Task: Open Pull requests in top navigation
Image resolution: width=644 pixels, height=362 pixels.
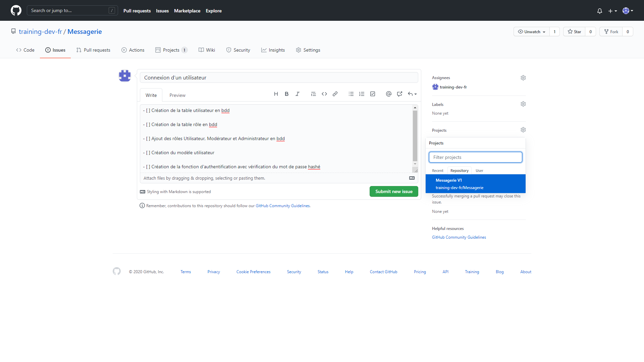Action: [x=137, y=11]
